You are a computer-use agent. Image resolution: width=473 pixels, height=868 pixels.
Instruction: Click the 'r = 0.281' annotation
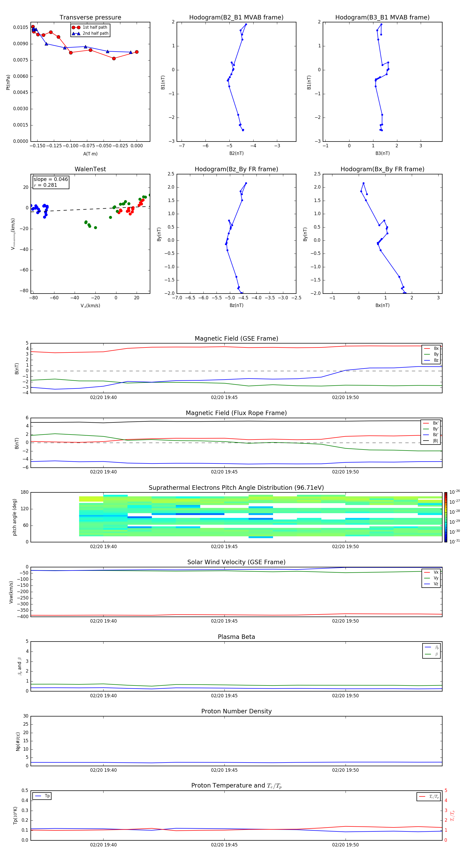coord(45,185)
